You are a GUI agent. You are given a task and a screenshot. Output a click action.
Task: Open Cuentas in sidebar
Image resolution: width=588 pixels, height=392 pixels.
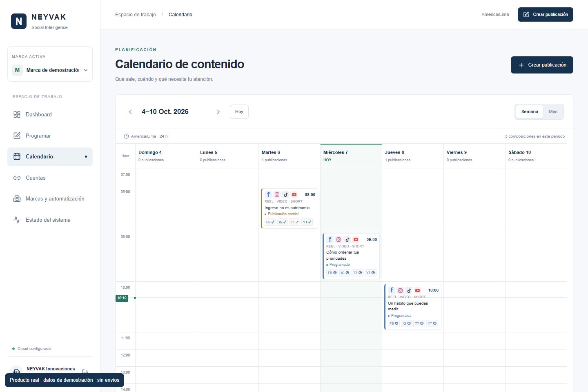pyautogui.click(x=50, y=178)
